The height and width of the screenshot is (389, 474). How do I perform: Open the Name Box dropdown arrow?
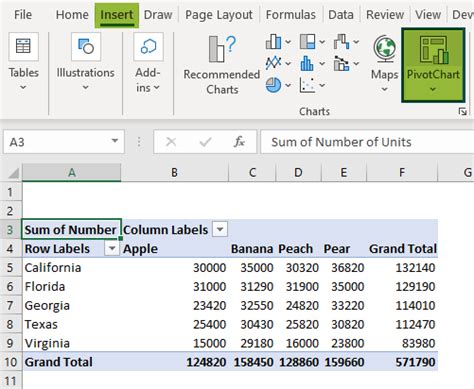click(x=115, y=141)
